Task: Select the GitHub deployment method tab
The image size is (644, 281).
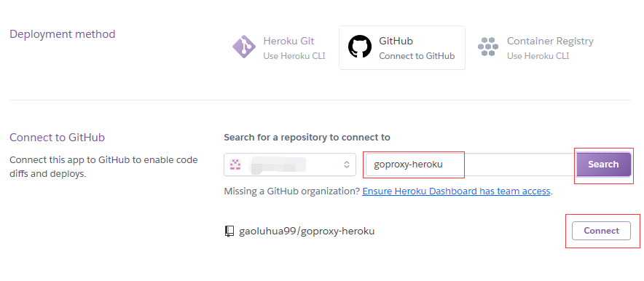Action: (x=402, y=47)
